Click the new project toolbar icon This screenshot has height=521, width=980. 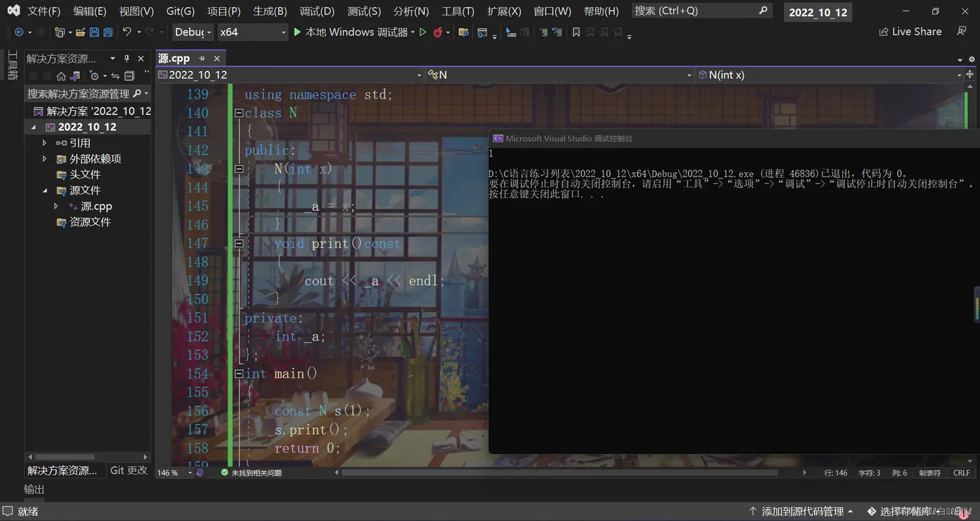59,32
